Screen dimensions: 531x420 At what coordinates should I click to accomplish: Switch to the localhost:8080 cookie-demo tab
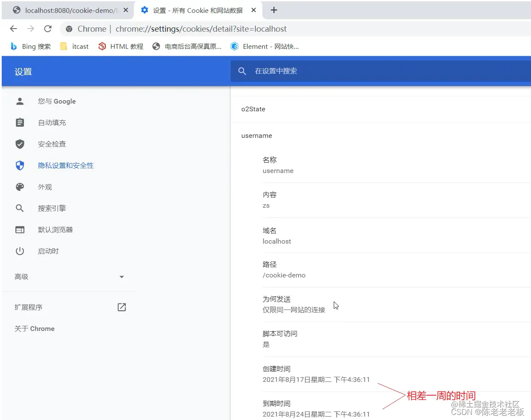[68, 10]
